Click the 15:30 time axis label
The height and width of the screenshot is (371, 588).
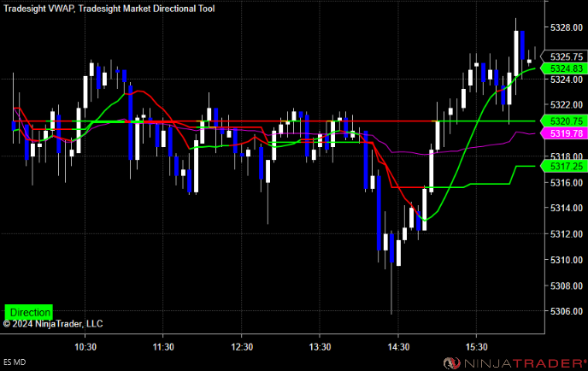click(477, 347)
